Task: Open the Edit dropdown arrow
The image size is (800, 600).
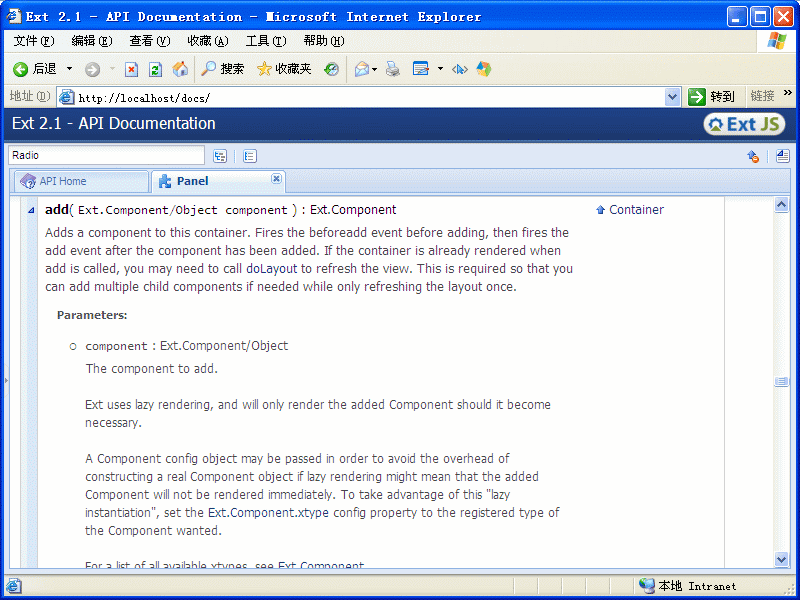Action: click(440, 69)
